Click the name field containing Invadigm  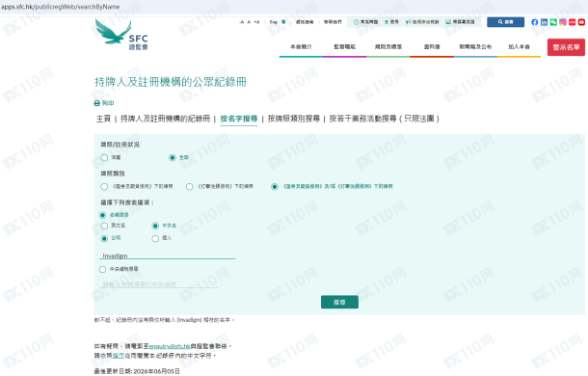click(x=168, y=255)
